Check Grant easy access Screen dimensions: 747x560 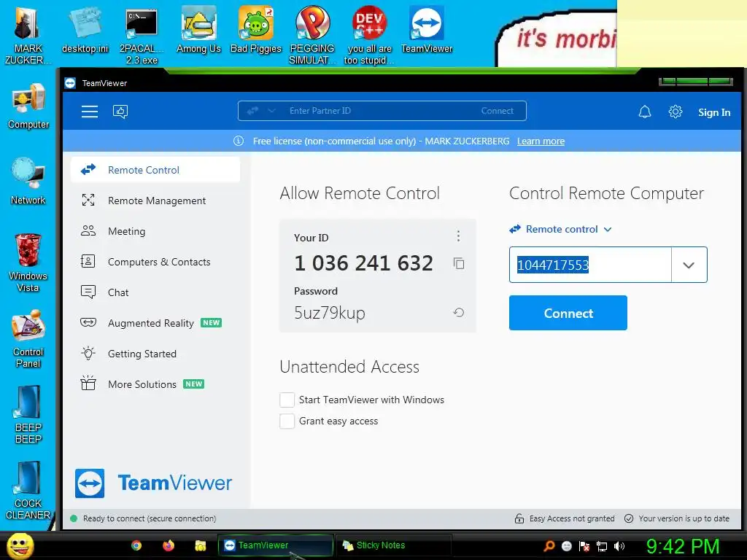click(287, 421)
